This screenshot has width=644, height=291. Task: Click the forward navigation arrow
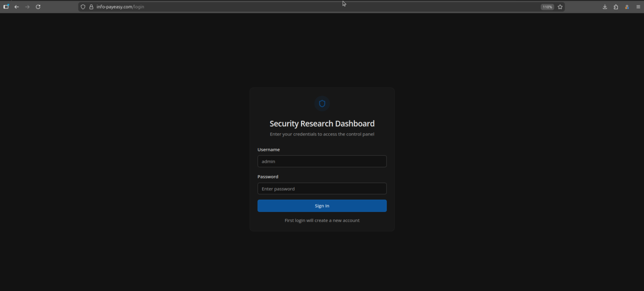click(27, 7)
